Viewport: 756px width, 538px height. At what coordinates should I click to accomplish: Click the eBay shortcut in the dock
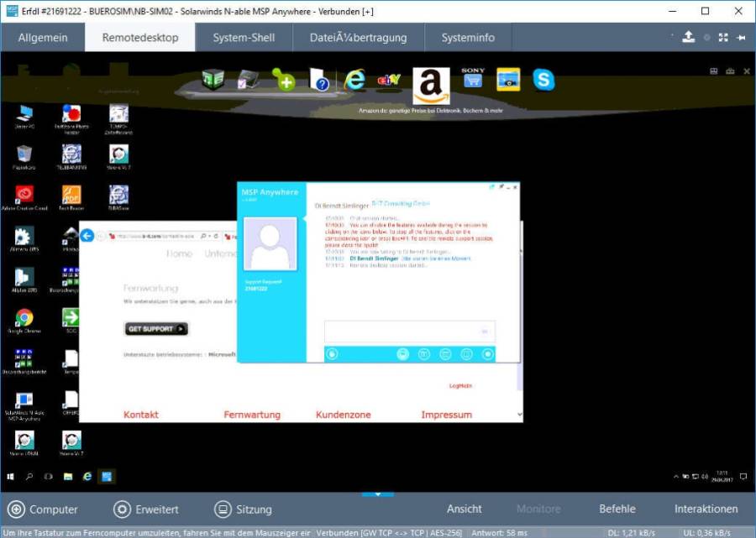(x=388, y=80)
